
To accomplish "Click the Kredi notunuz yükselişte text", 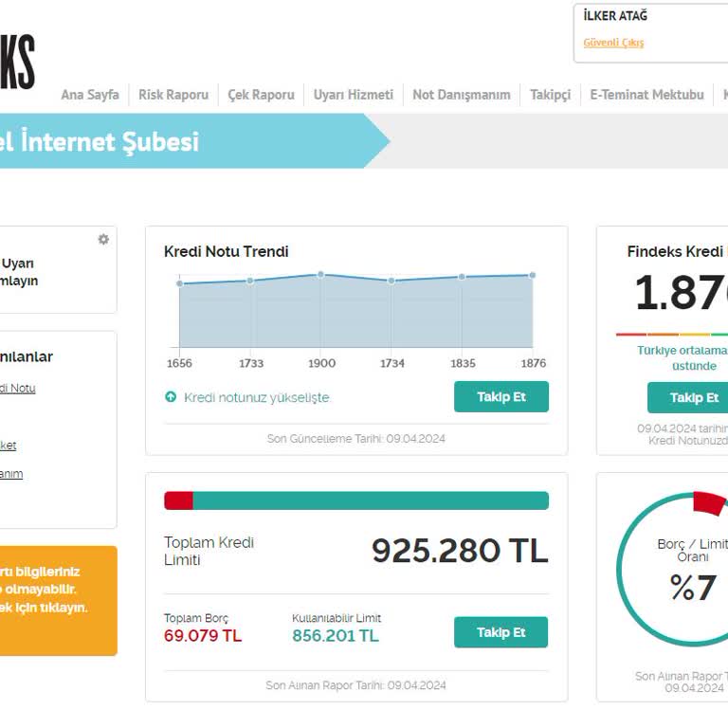I will coord(257,397).
